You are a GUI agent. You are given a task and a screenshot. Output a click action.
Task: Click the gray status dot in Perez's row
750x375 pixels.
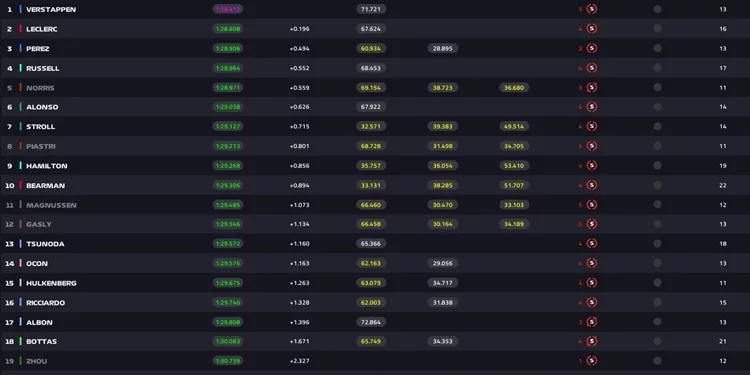[657, 48]
